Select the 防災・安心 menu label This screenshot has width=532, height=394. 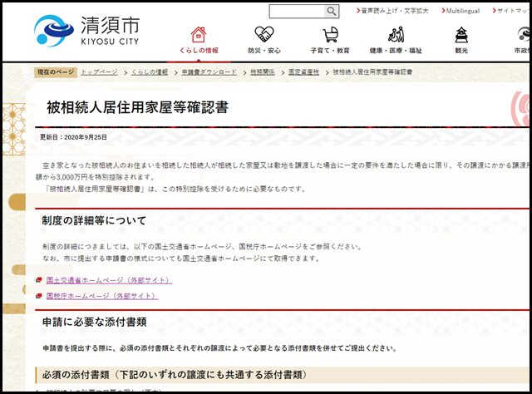tap(264, 51)
